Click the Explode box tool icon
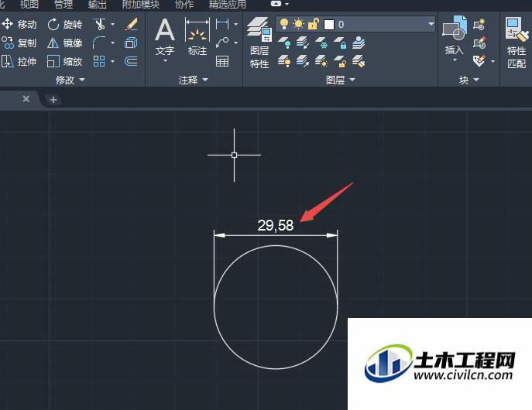 pos(131,43)
